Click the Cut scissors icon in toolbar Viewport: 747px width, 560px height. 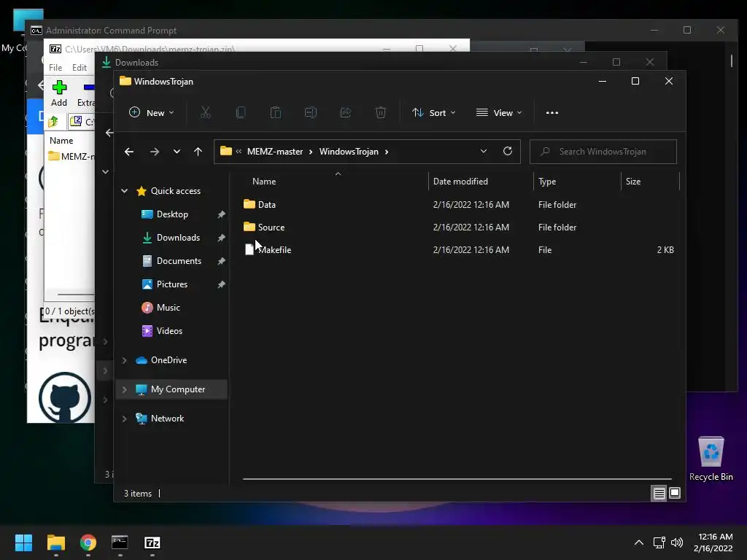point(205,113)
